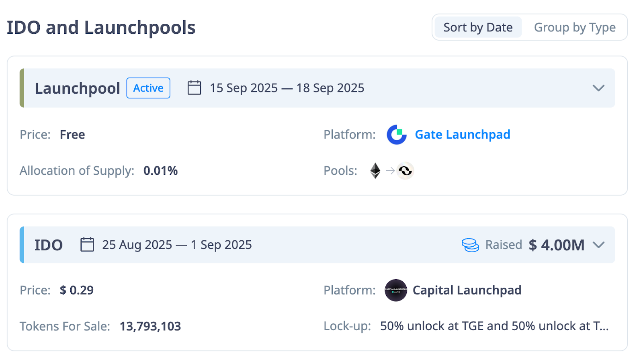Image resolution: width=643 pixels, height=364 pixels.
Task: Expand the Launchpool card details
Action: click(598, 88)
